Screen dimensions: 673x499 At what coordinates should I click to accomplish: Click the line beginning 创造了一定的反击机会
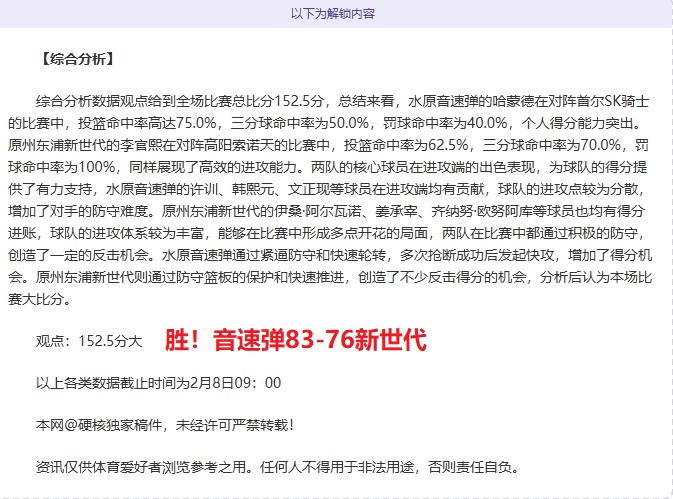tap(330, 255)
